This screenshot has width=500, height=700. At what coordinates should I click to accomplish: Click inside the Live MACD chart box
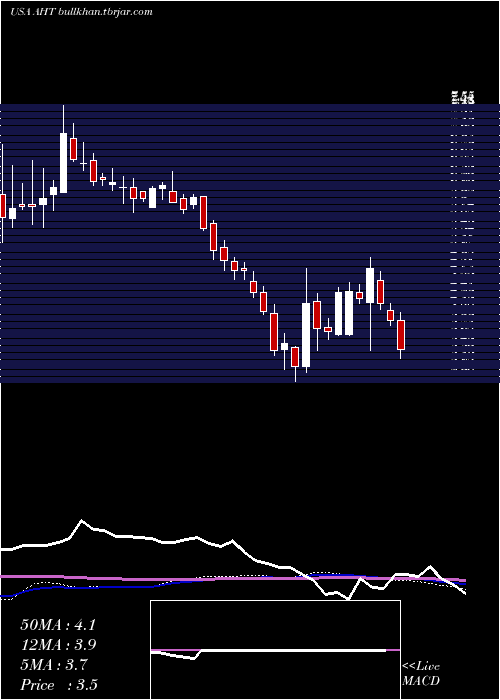275,650
